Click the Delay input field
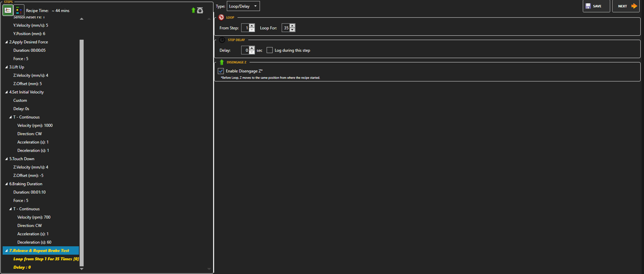Viewport: 644px width, 274px height. [x=245, y=50]
